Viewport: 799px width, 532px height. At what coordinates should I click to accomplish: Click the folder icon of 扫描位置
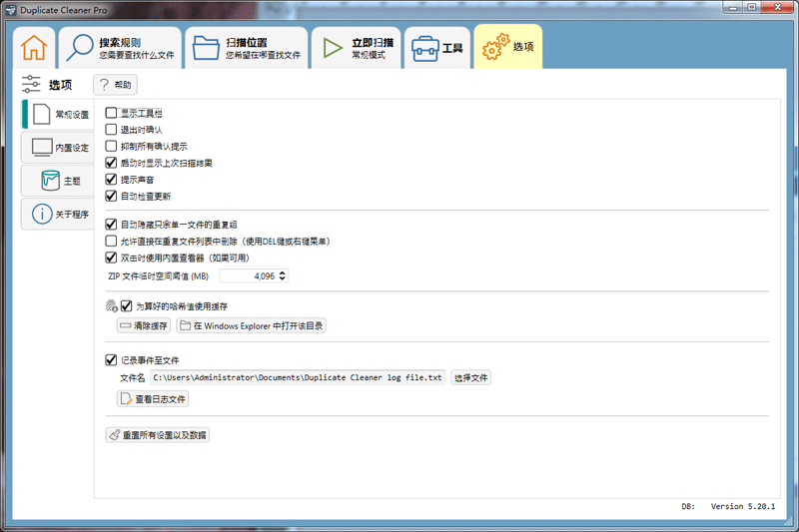click(206, 48)
